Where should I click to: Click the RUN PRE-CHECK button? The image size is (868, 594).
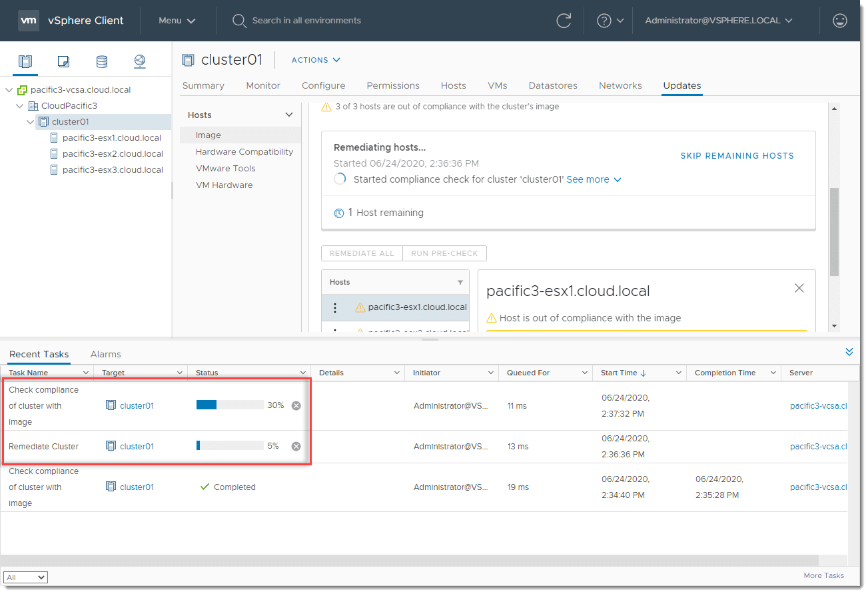[x=444, y=253]
